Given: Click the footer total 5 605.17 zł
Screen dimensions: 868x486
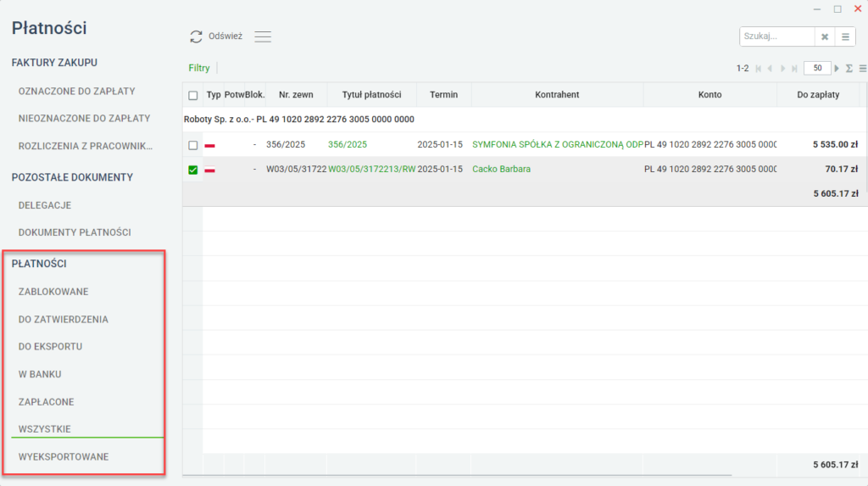Looking at the screenshot, I should [x=836, y=465].
